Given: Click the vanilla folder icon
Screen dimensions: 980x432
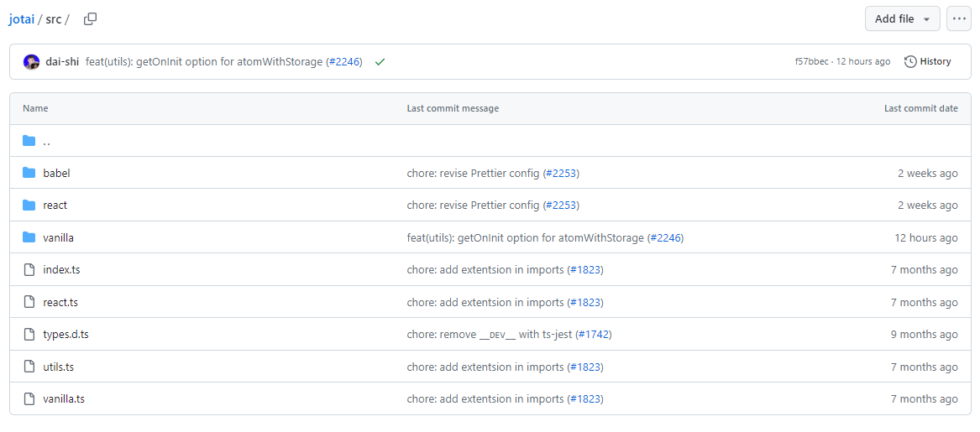Looking at the screenshot, I should click(x=29, y=237).
